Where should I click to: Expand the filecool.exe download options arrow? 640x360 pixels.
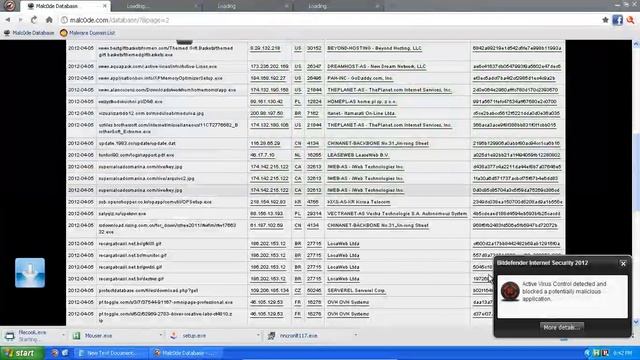click(63, 335)
